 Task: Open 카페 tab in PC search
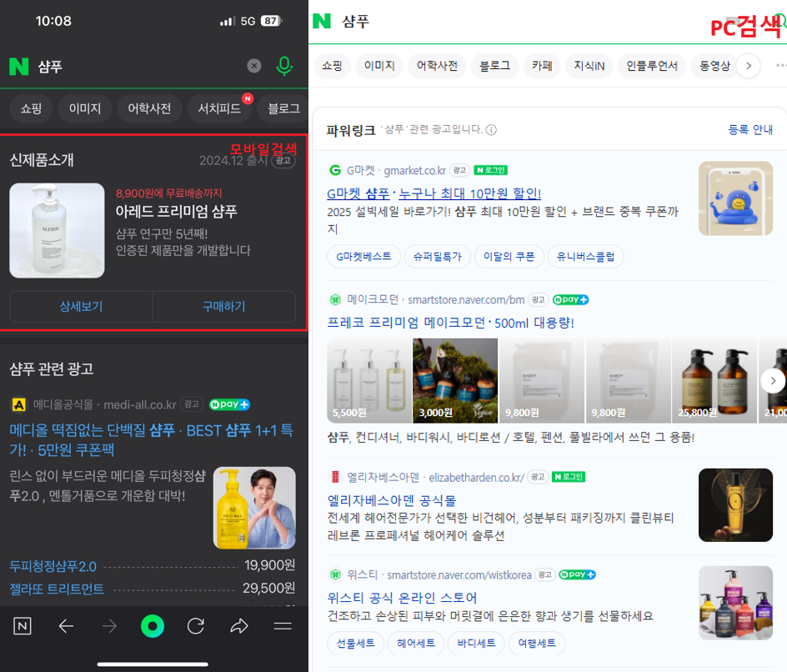tap(542, 66)
